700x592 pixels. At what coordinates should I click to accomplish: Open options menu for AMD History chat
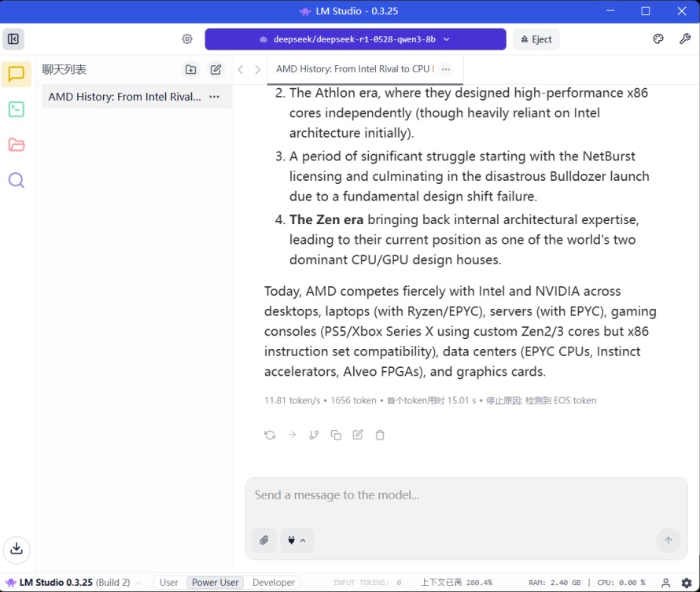tap(214, 97)
